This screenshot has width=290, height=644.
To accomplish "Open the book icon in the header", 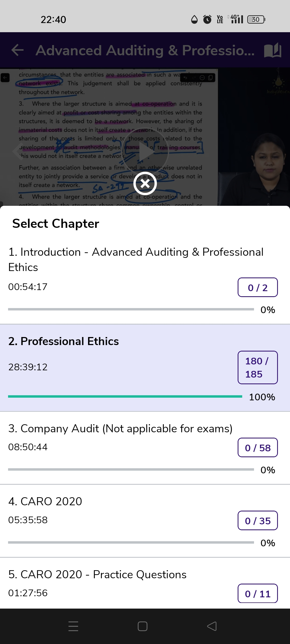I will (x=273, y=50).
